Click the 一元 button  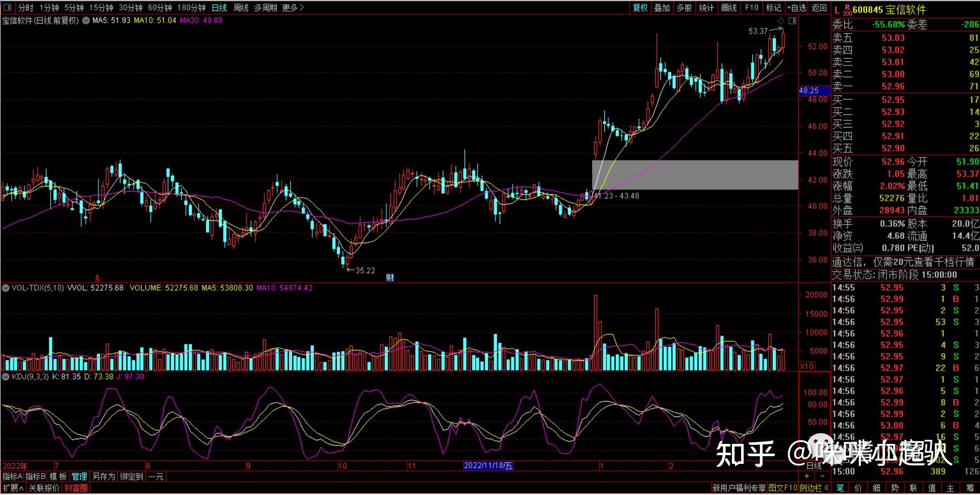pos(156,477)
